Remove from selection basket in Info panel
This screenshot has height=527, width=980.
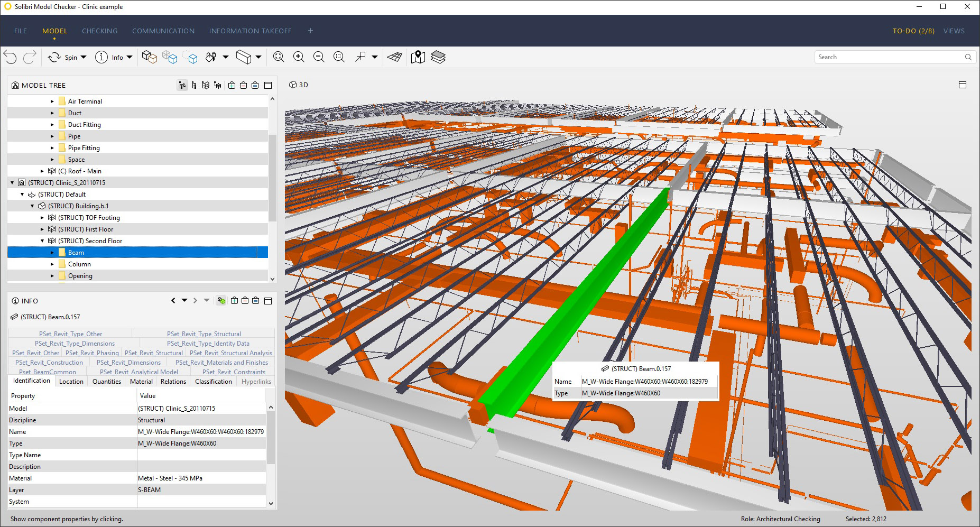click(245, 301)
